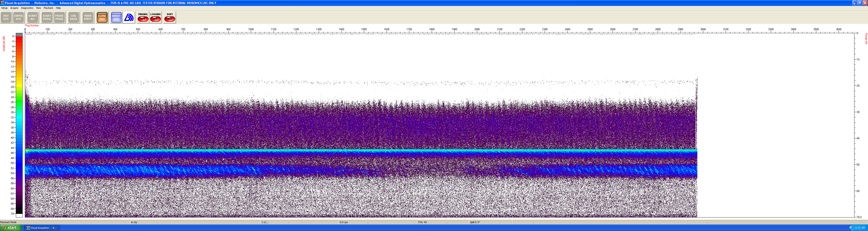Click the amplitude color scale bar
The height and width of the screenshot is (231, 868).
[x=19, y=125]
